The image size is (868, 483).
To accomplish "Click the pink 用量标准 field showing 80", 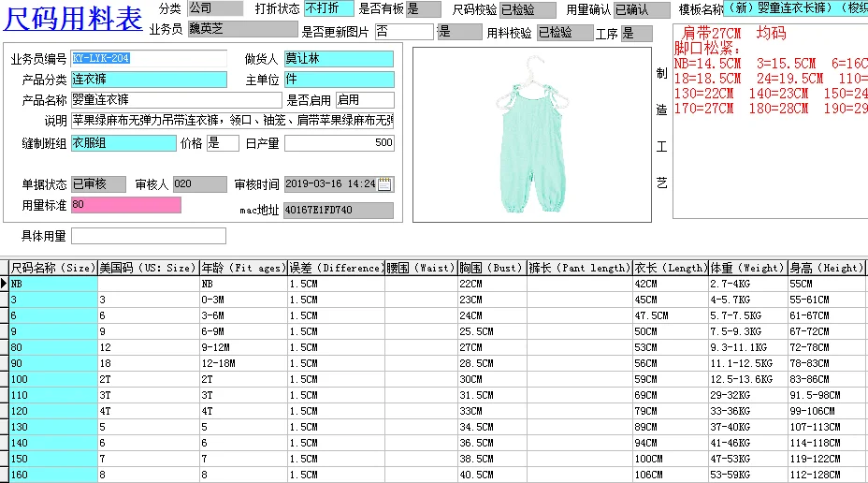I will (125, 205).
